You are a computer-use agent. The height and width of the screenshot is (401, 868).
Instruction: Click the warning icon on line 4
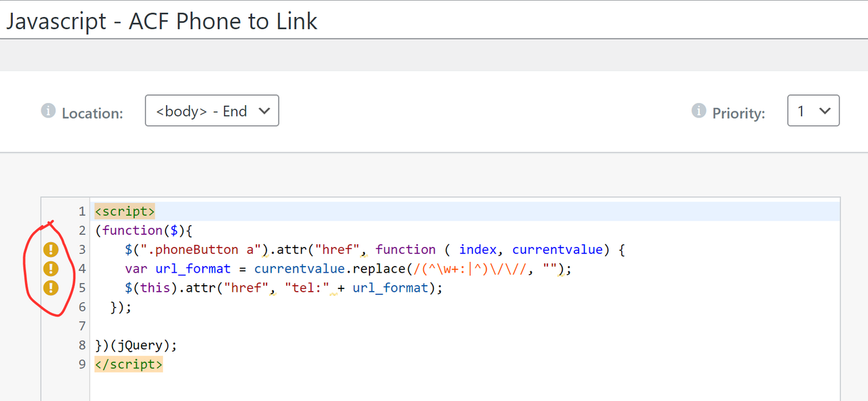point(51,269)
